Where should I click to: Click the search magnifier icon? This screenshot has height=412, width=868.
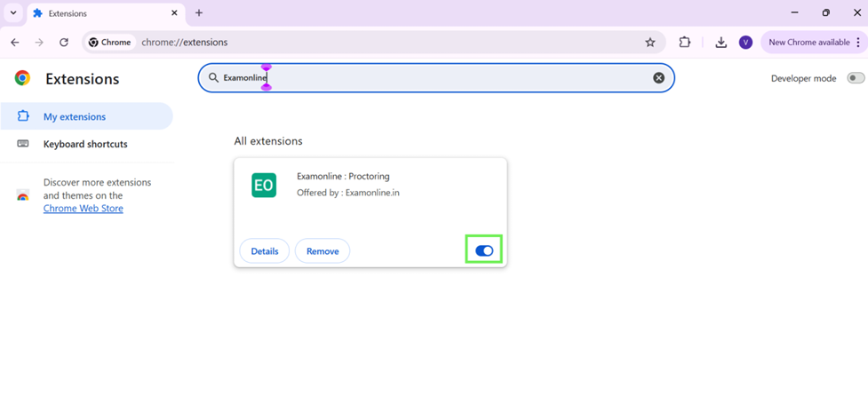pos(213,78)
